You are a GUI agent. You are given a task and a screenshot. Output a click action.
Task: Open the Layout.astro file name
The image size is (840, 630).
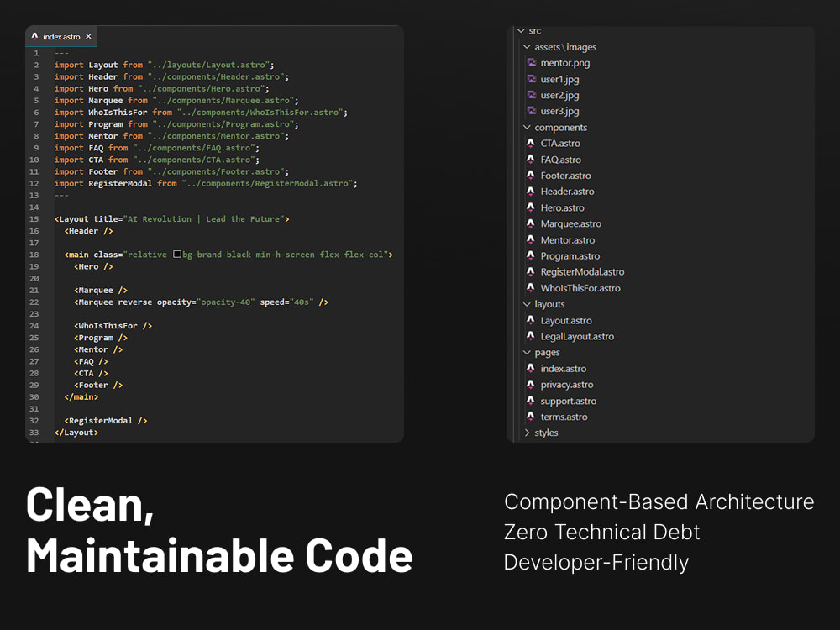(x=566, y=320)
